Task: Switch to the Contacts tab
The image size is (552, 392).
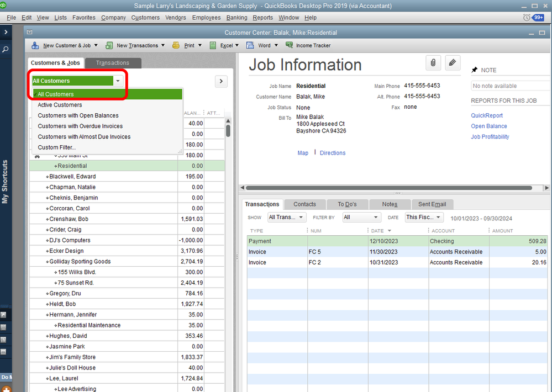Action: click(x=304, y=204)
